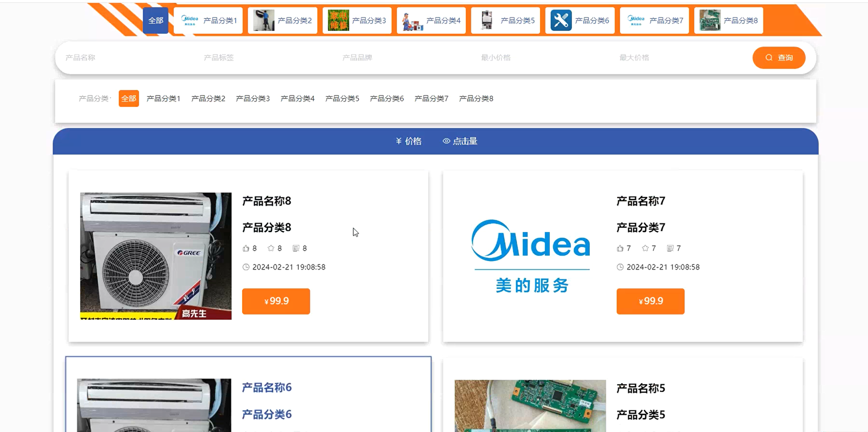Open Midea logo image of 产品名称7

[x=530, y=256]
